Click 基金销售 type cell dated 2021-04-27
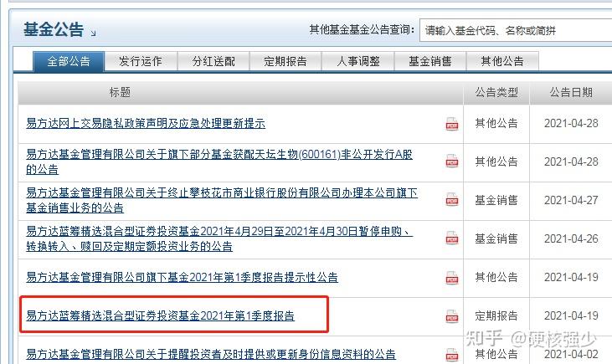This screenshot has height=364, width=612. pyautogui.click(x=496, y=200)
